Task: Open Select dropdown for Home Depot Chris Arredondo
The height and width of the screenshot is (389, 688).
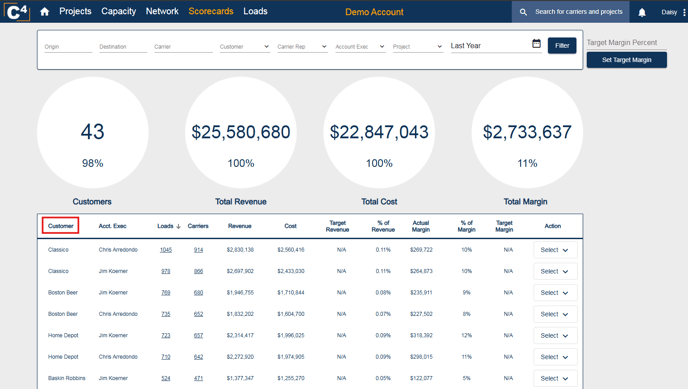Action: coord(555,357)
